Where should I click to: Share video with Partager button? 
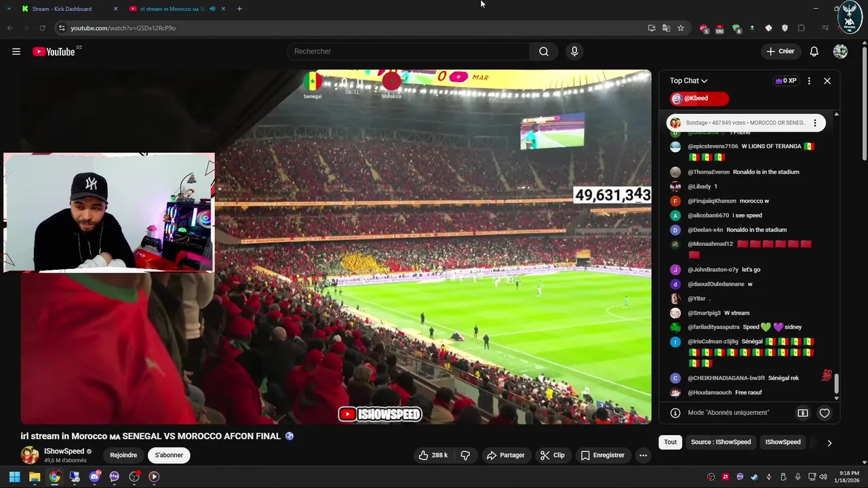tap(506, 455)
